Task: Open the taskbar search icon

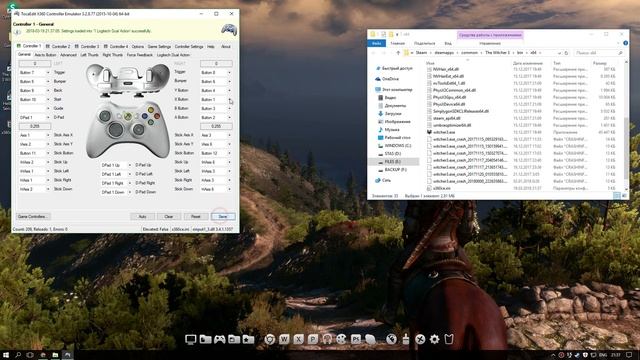Action: [x=18, y=355]
